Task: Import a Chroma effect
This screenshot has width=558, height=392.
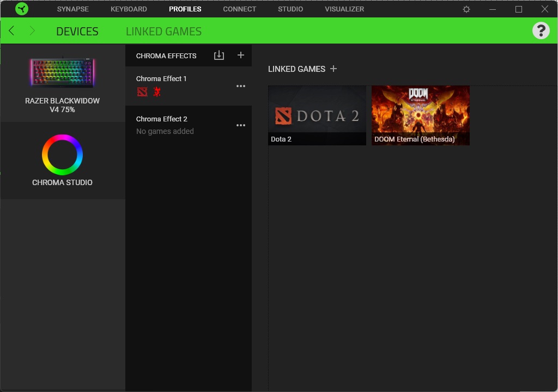Action: [219, 56]
